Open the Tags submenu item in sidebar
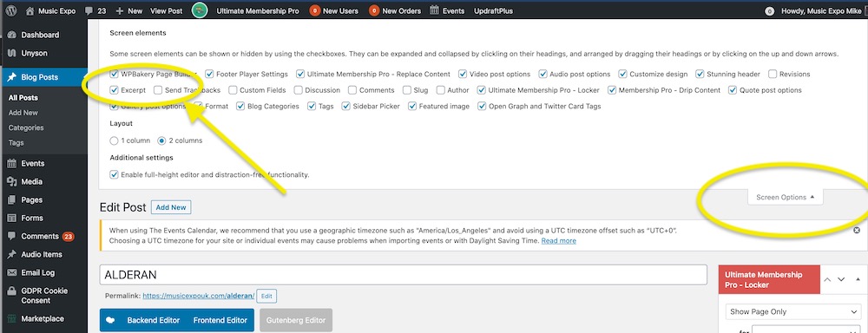868x333 pixels. 16,143
